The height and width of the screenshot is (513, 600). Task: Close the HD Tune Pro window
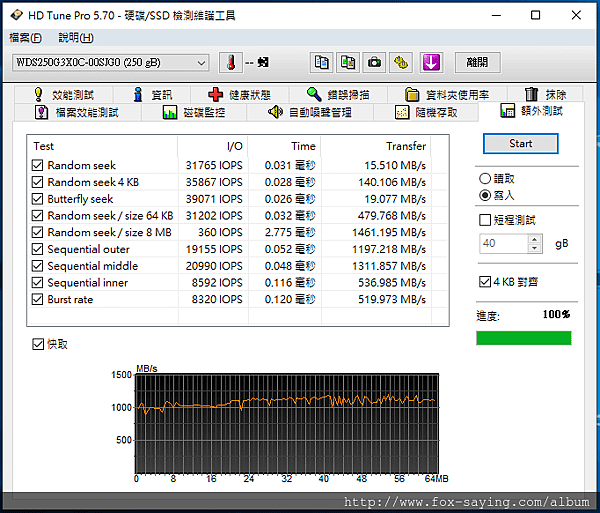[x=576, y=15]
